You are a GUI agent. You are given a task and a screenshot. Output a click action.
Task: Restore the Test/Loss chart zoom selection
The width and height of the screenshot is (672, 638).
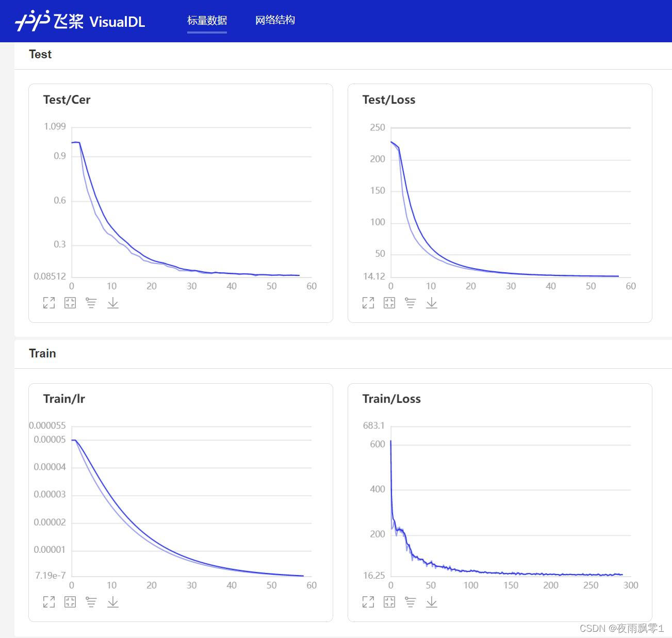(x=389, y=303)
